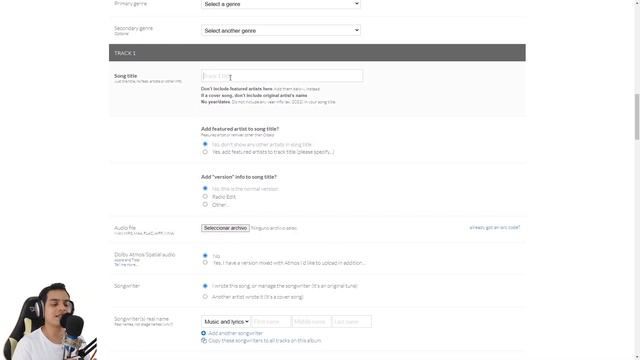
Task: Open the 'already got an isrc code?' link
Action: click(x=495, y=227)
